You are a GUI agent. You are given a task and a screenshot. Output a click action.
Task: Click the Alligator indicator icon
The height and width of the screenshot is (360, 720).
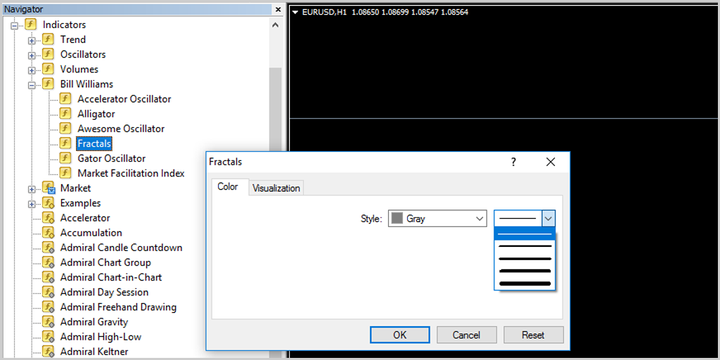(x=66, y=113)
